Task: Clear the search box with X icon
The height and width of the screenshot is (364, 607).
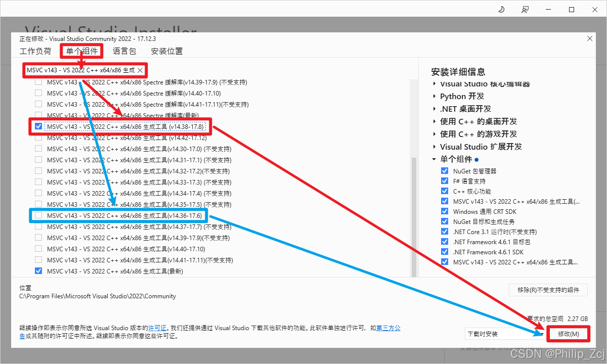Action: [x=140, y=70]
